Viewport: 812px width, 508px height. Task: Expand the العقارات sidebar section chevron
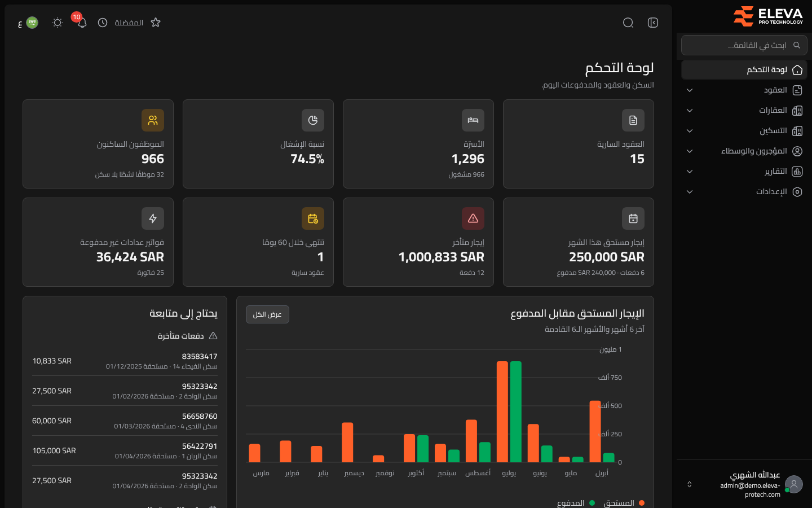point(690,111)
